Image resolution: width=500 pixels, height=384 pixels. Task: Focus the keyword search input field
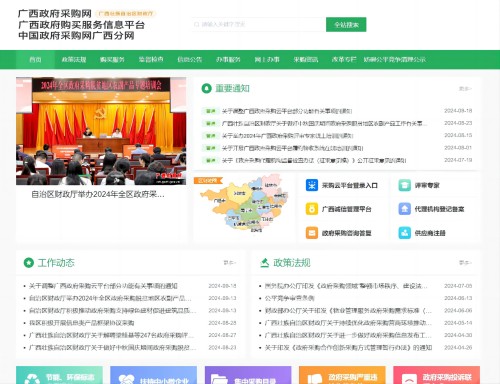(x=259, y=25)
